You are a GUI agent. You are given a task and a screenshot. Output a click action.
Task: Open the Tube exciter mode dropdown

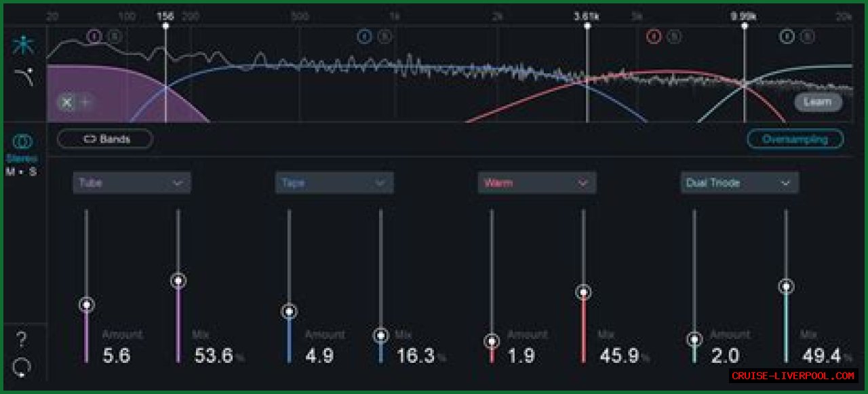[x=132, y=182]
